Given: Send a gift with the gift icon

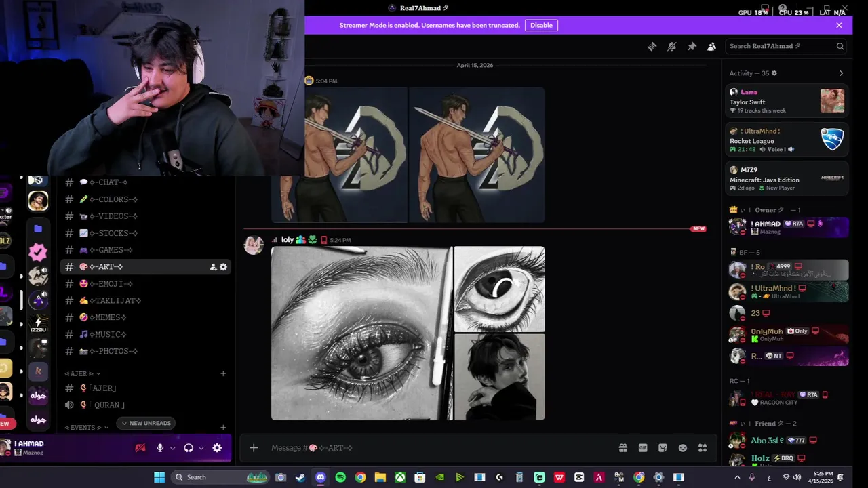Looking at the screenshot, I should click(623, 448).
